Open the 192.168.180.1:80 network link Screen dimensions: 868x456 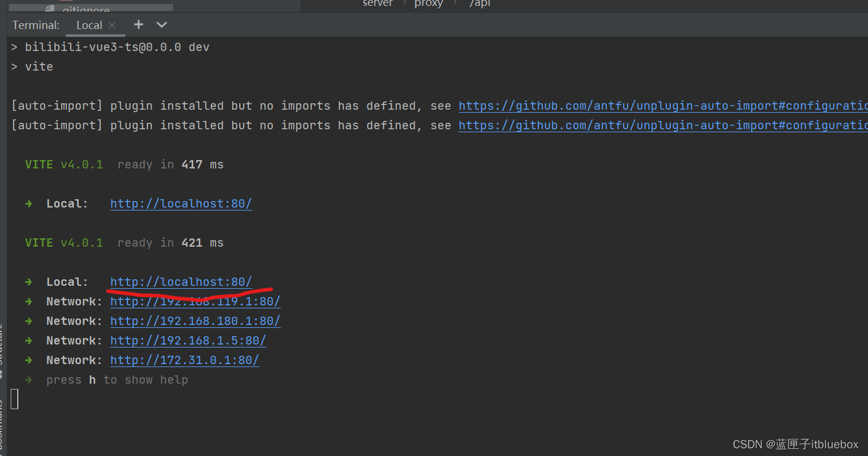195,321
